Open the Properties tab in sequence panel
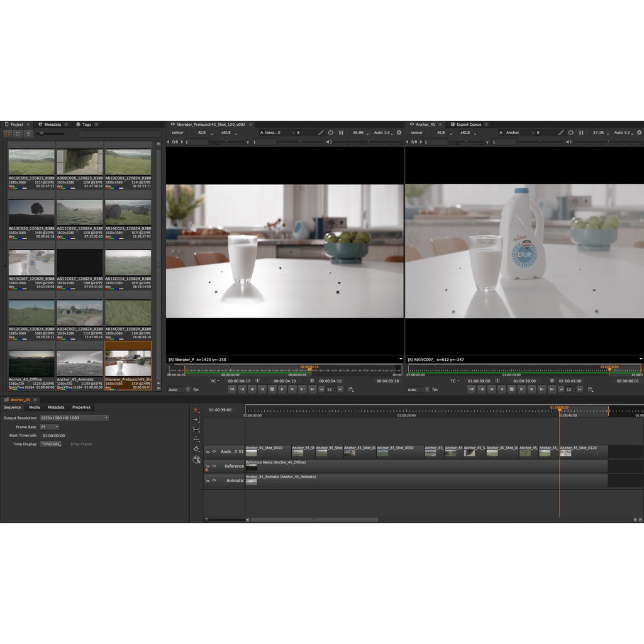The image size is (644, 644). [x=81, y=408]
